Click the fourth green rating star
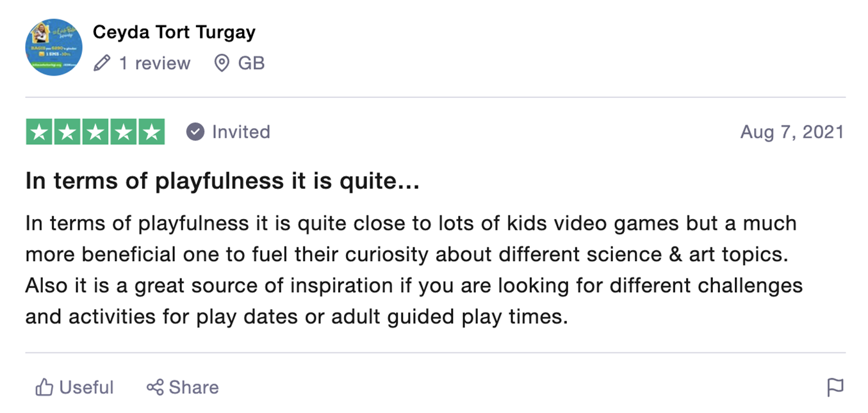The image size is (868, 413). 124,132
